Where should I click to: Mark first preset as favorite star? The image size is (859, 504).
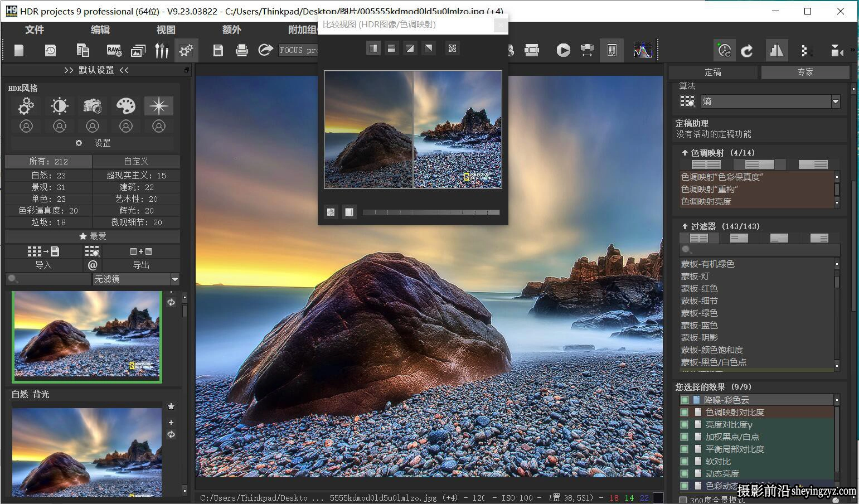point(171,406)
